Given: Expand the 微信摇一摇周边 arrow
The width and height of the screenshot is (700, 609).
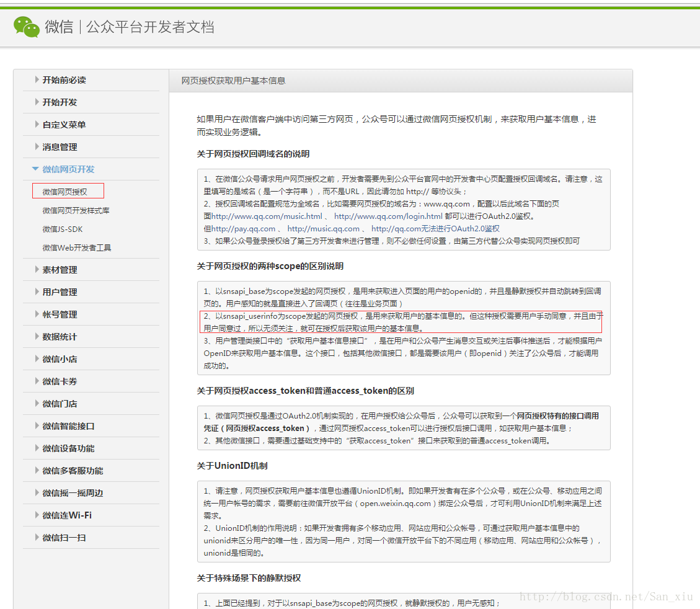Looking at the screenshot, I should [37, 492].
